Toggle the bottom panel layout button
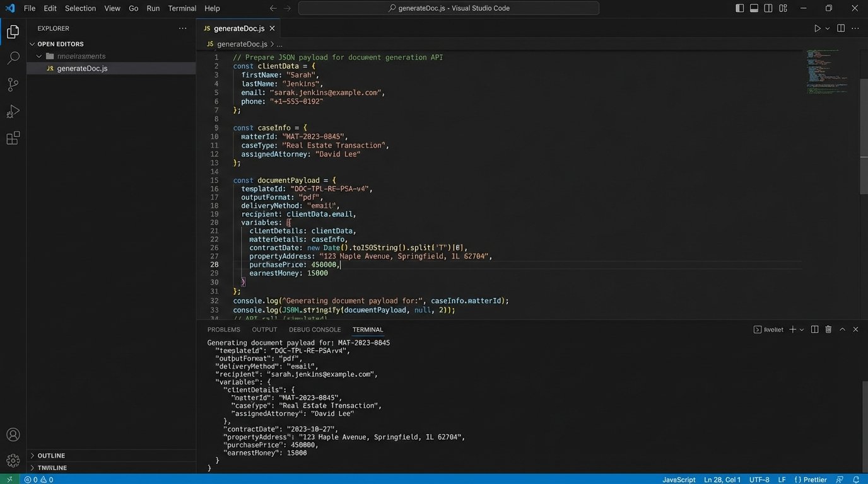868x484 pixels. coord(754,8)
